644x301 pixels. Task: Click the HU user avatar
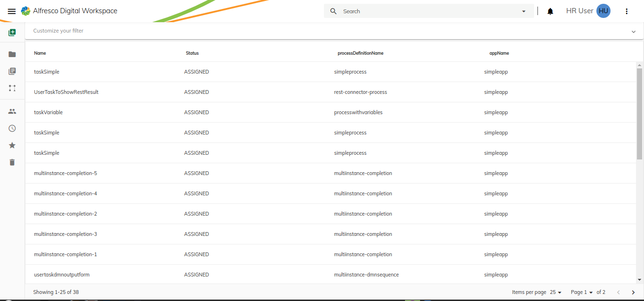(x=603, y=11)
